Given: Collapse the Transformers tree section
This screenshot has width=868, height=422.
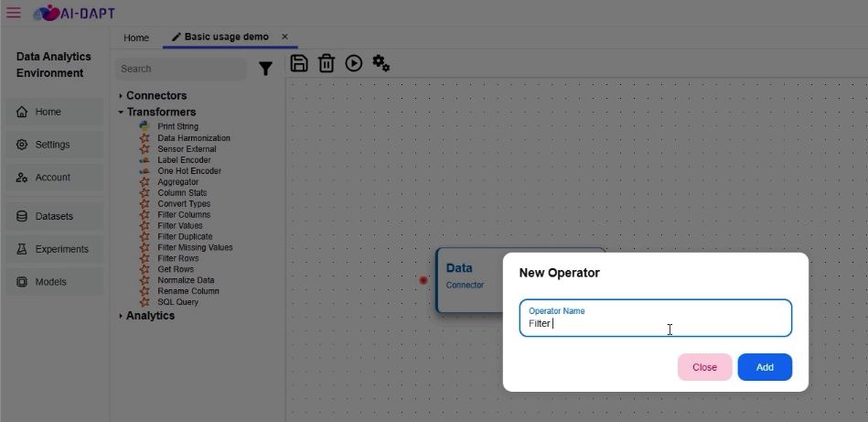Looking at the screenshot, I should pos(121,112).
